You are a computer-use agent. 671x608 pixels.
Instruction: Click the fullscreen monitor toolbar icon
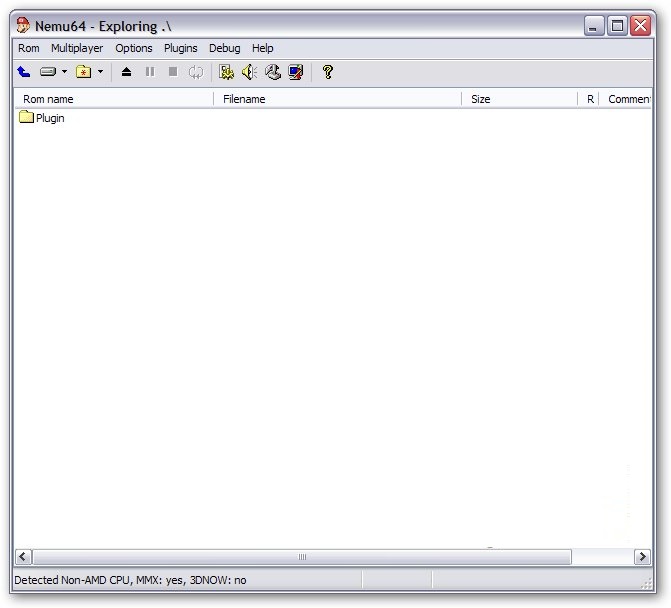coord(295,72)
